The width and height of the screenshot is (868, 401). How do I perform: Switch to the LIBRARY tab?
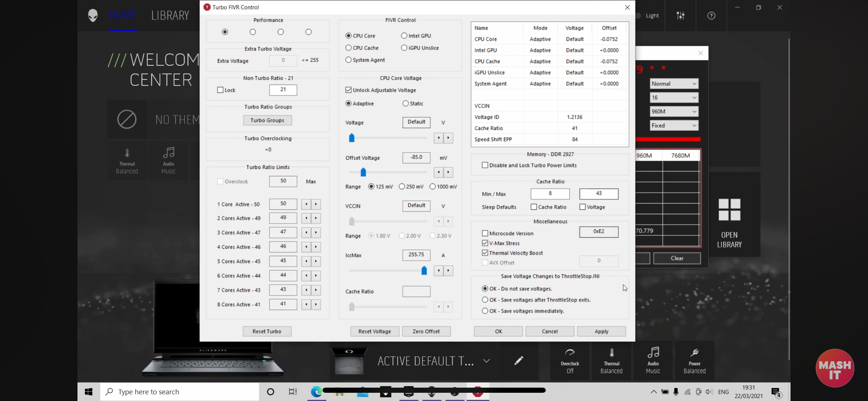[170, 15]
